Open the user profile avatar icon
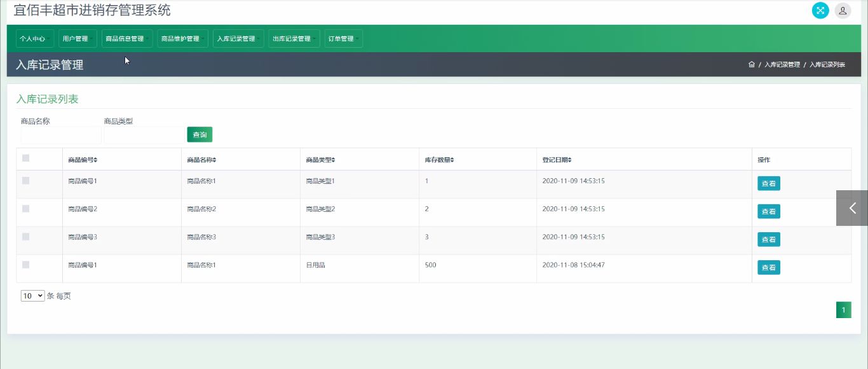This screenshot has width=868, height=369. click(843, 10)
